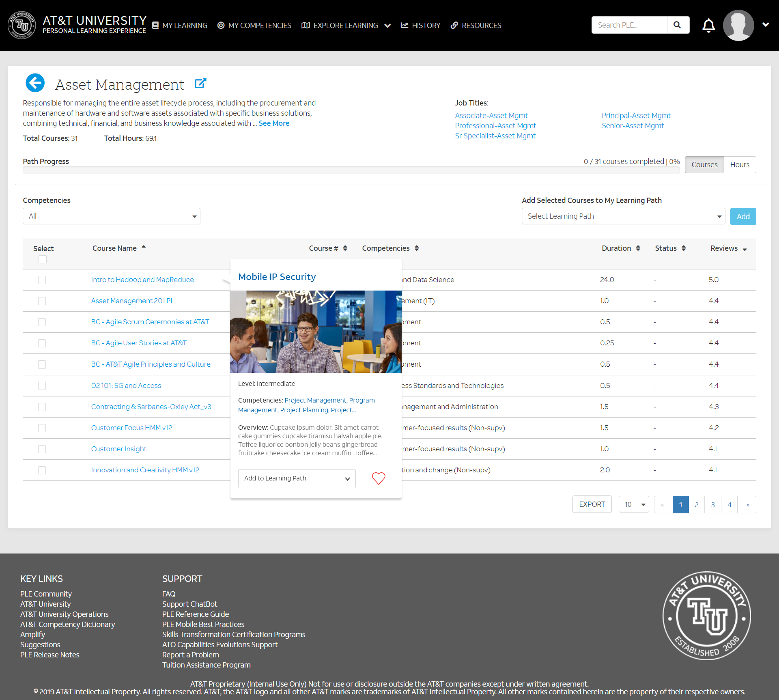Open My Learning menu item
The image size is (779, 700).
pyautogui.click(x=179, y=25)
